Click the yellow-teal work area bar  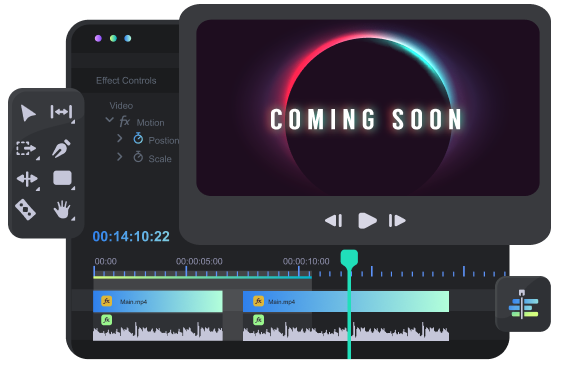202,277
